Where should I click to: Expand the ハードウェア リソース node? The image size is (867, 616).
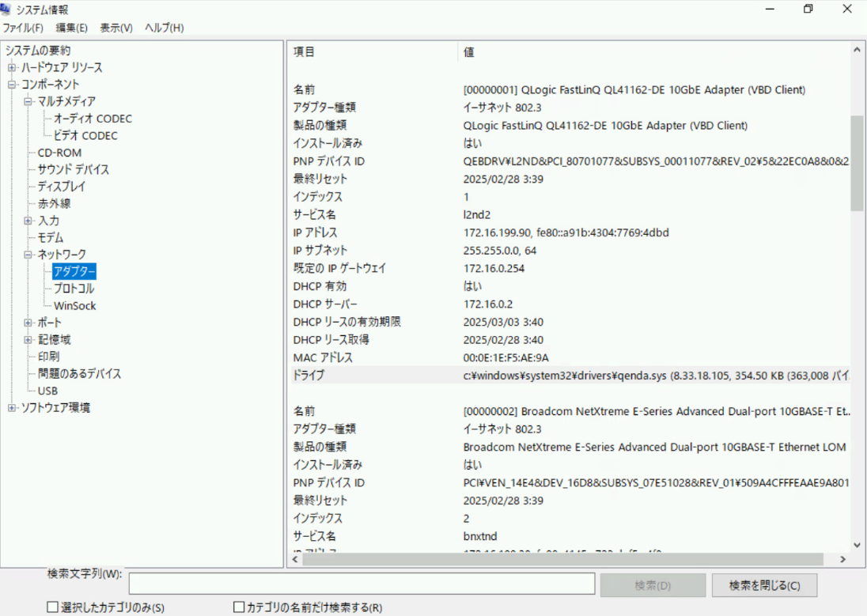(x=12, y=67)
